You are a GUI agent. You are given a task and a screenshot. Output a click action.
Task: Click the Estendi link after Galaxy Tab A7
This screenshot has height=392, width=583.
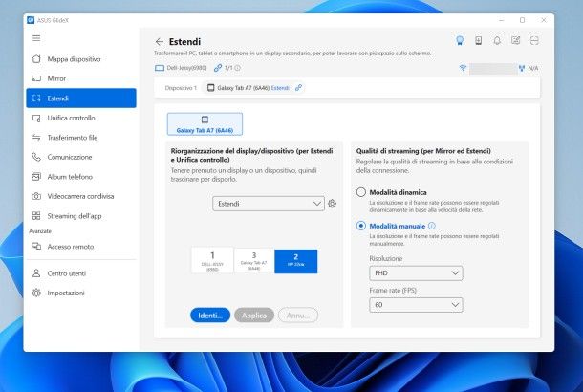tap(280, 88)
